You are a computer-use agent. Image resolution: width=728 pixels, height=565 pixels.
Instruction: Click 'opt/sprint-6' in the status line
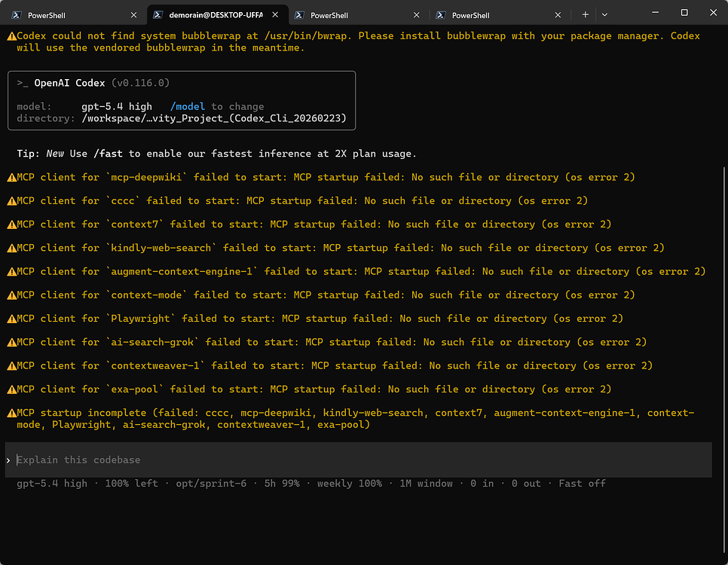coord(211,484)
